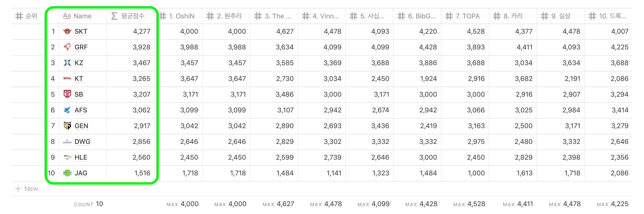Click the 8. 카리 column header
644x214 pixels.
[x=512, y=16]
